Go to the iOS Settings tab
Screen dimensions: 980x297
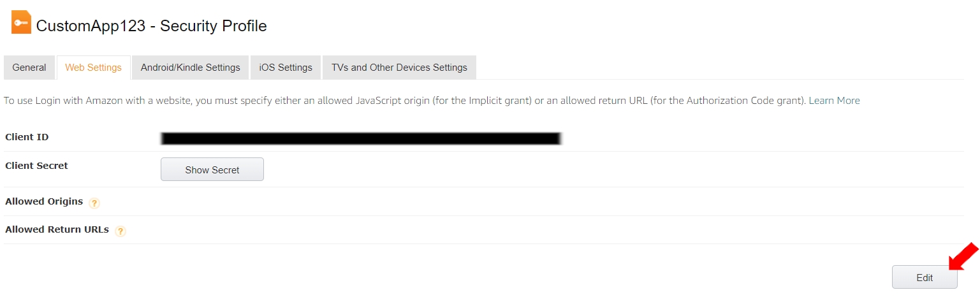pyautogui.click(x=286, y=68)
